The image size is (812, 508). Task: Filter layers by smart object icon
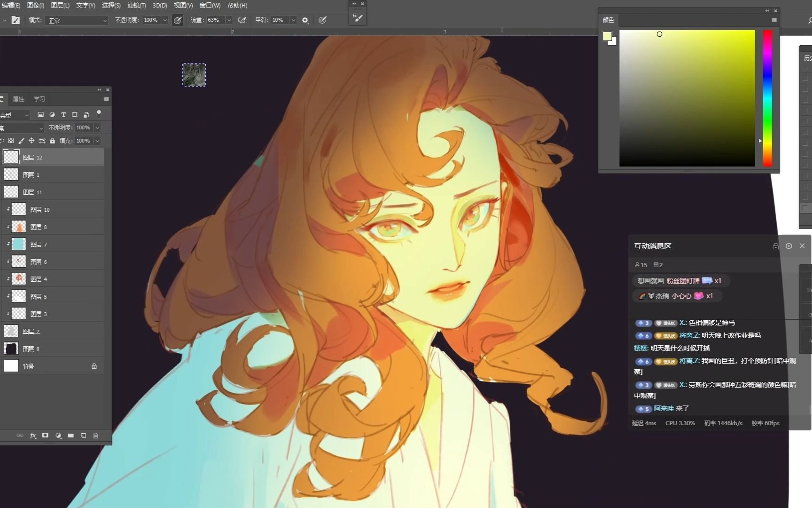tap(86, 114)
